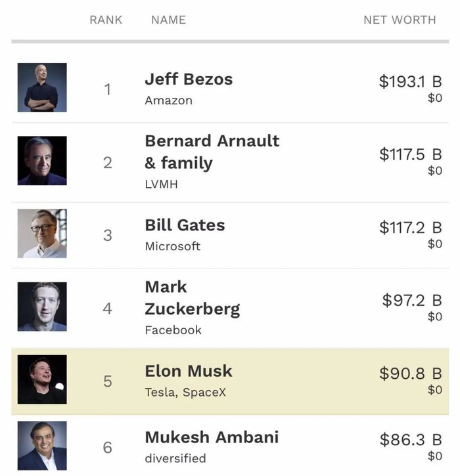Click the Tesla, SpaceX source text
460x476 pixels.
pos(187,393)
